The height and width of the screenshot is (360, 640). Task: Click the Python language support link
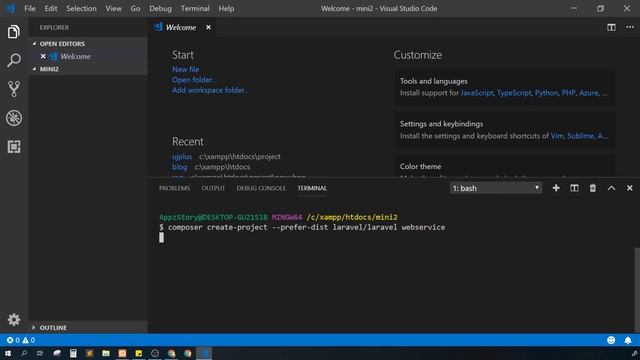546,93
